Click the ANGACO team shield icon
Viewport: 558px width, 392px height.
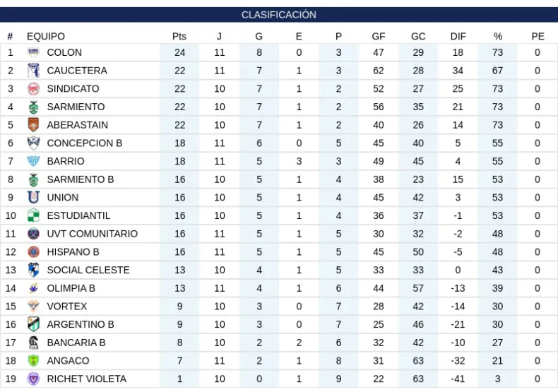click(x=33, y=361)
